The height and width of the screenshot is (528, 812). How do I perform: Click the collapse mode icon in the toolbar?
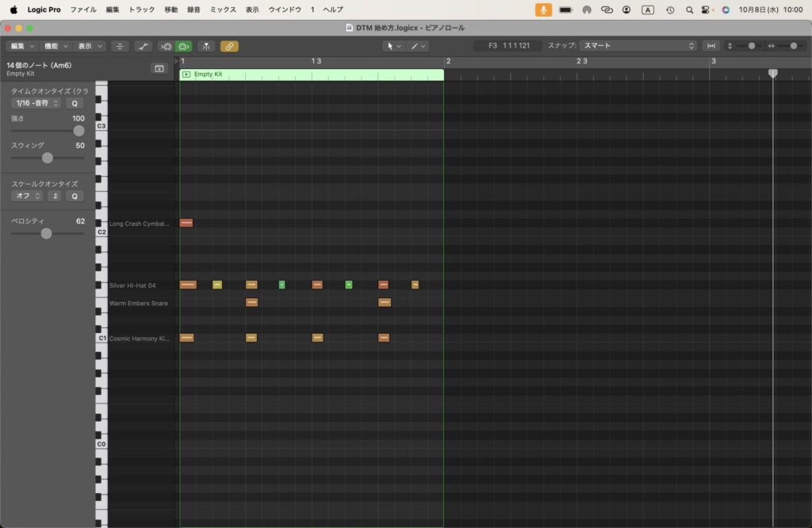coord(120,46)
